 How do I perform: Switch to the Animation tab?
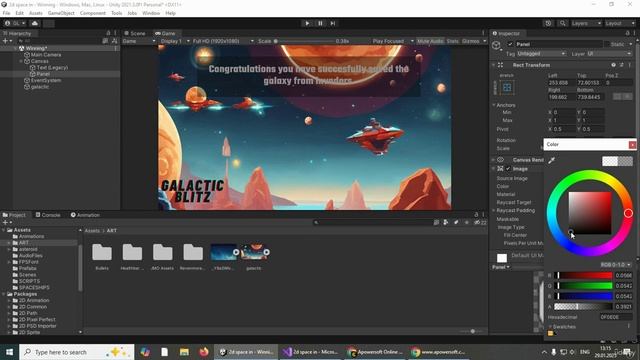coord(85,215)
